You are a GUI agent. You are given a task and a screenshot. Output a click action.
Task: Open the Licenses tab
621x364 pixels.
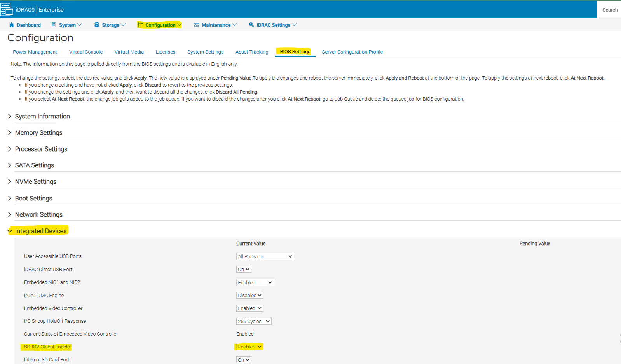[x=166, y=52]
